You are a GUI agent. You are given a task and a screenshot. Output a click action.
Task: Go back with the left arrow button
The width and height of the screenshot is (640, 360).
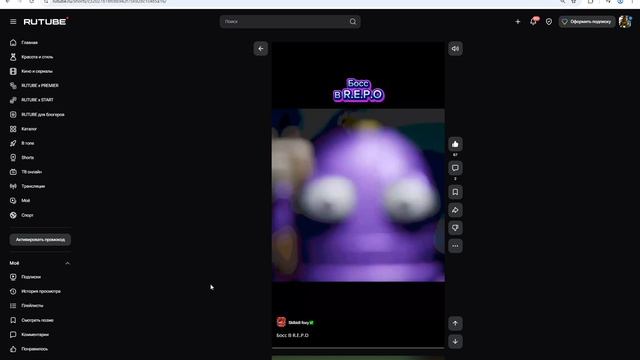tap(261, 49)
